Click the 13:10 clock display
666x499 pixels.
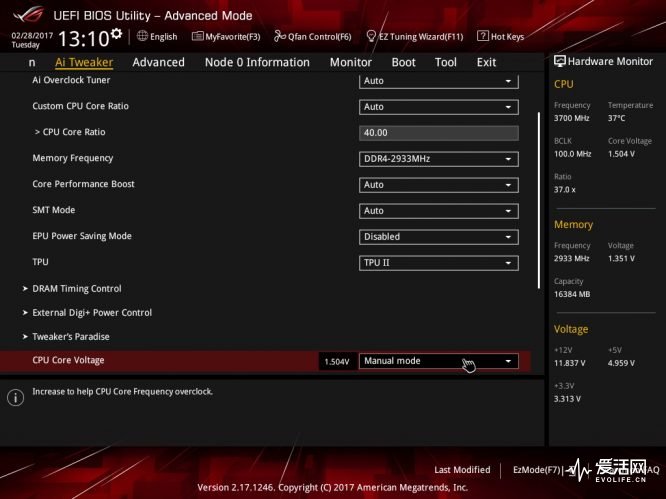(x=84, y=39)
